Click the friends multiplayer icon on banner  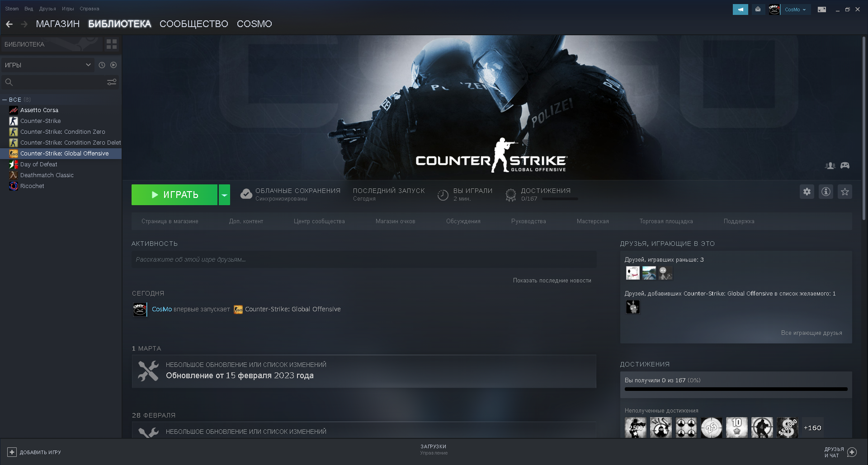[830, 166]
